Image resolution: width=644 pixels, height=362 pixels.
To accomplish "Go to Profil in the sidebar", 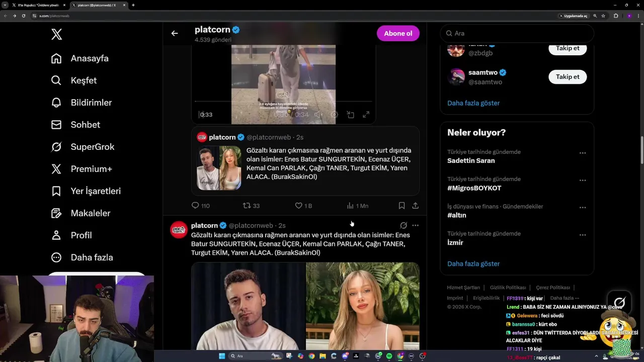I will (x=71, y=235).
